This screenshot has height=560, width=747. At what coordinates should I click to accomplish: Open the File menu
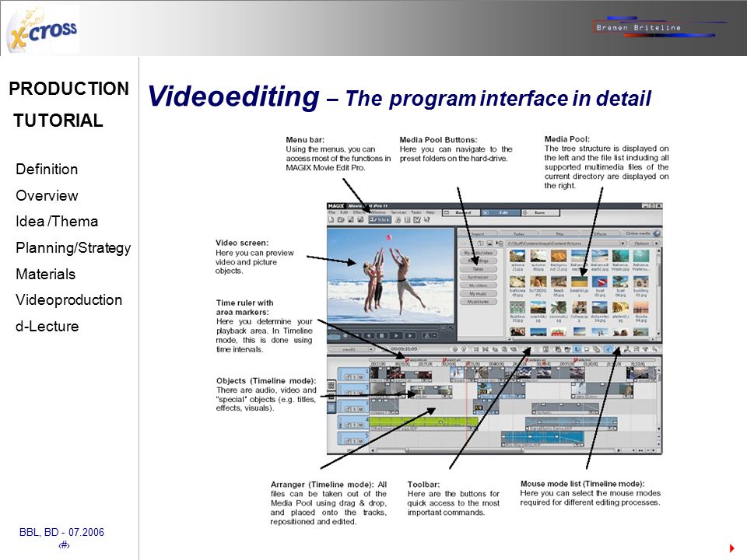coord(332,212)
